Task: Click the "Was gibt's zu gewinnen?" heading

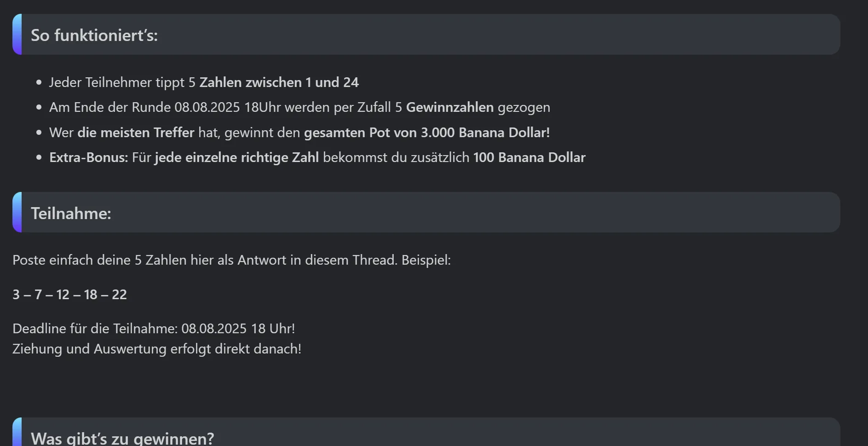Action: 122,438
